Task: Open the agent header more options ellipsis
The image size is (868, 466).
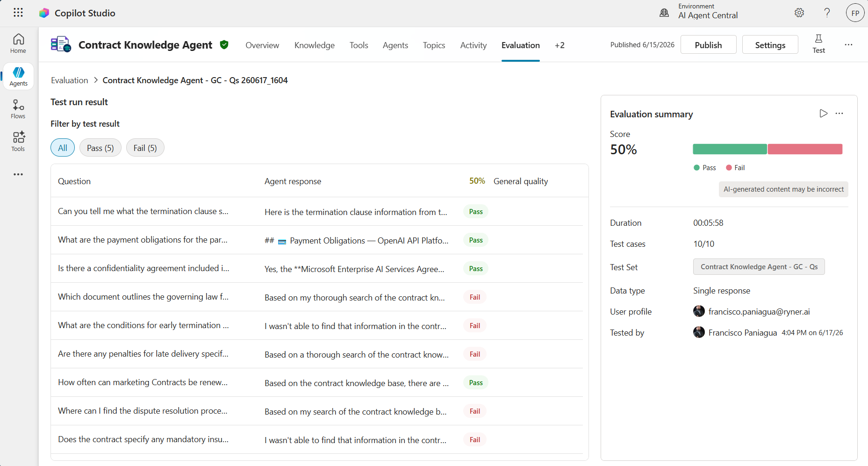Action: [848, 44]
